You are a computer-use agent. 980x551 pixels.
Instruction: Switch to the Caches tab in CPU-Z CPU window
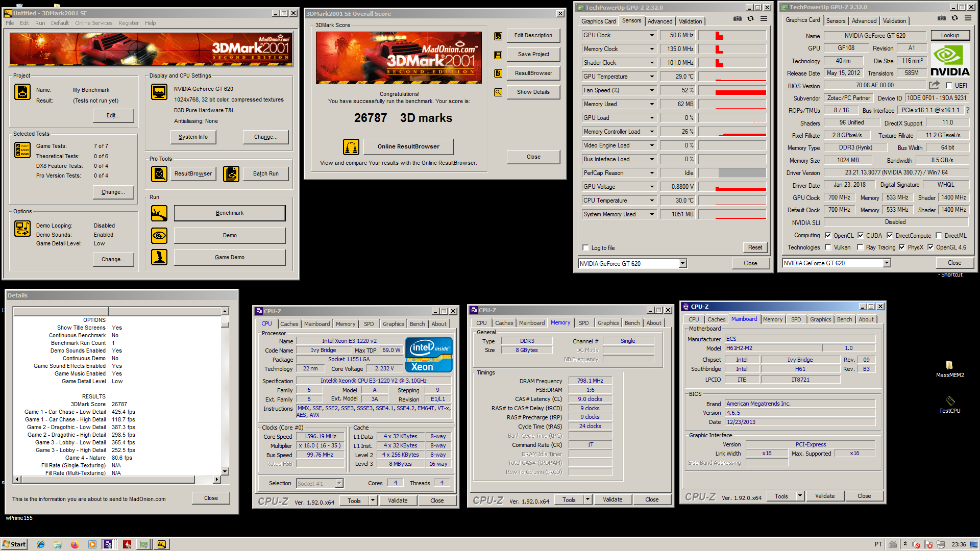pos(289,324)
